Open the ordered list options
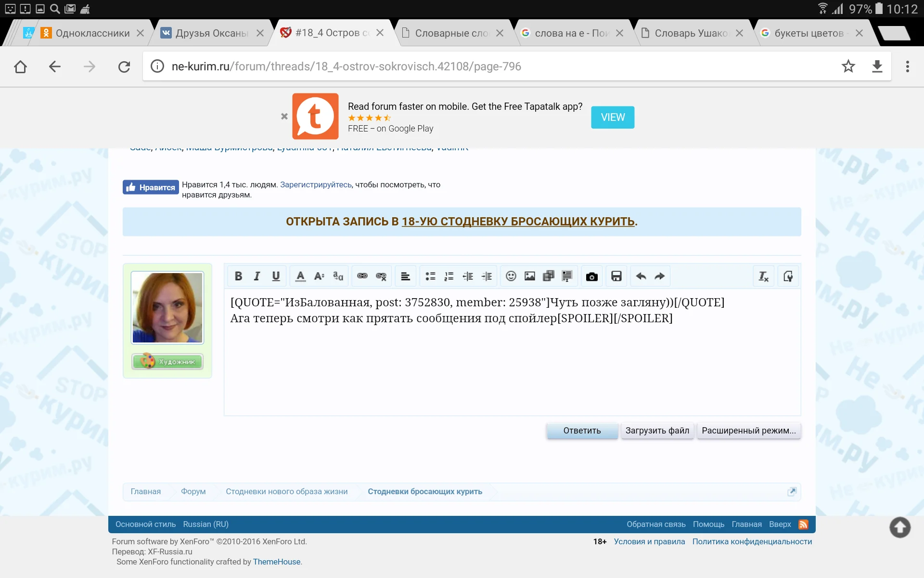Image resolution: width=924 pixels, height=578 pixels. (449, 276)
